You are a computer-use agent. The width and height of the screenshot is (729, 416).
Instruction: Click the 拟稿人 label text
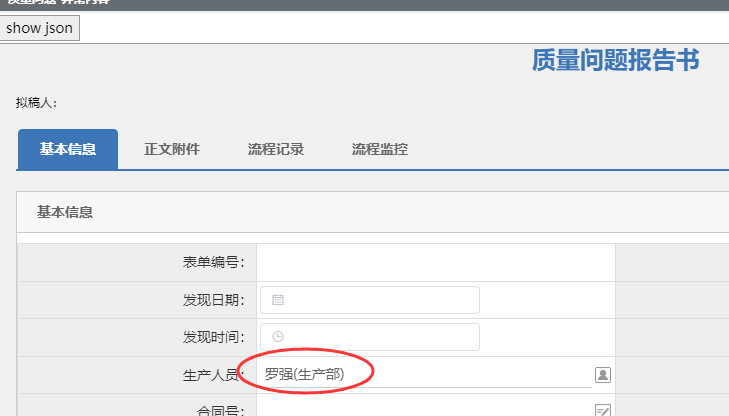(x=37, y=103)
